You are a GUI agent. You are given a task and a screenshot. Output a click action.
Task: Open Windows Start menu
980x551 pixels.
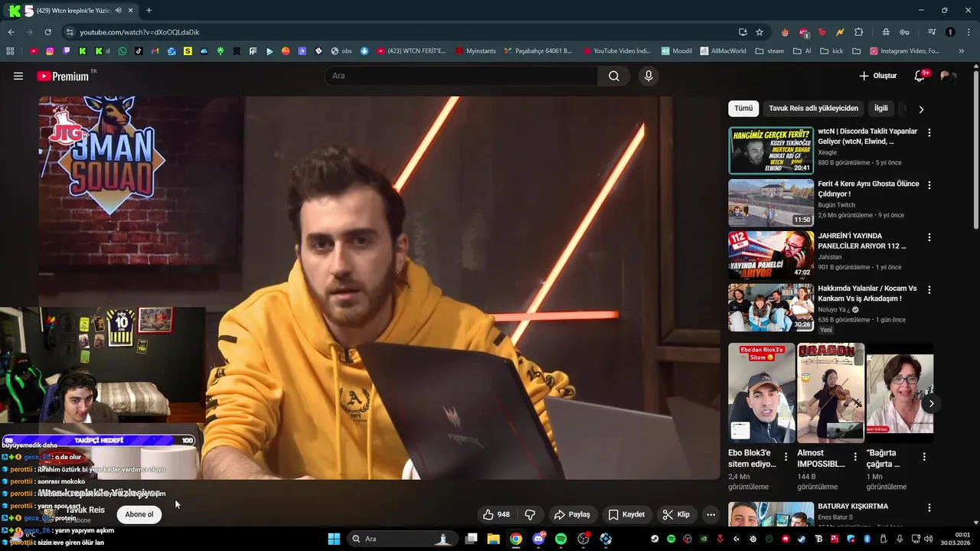click(334, 539)
